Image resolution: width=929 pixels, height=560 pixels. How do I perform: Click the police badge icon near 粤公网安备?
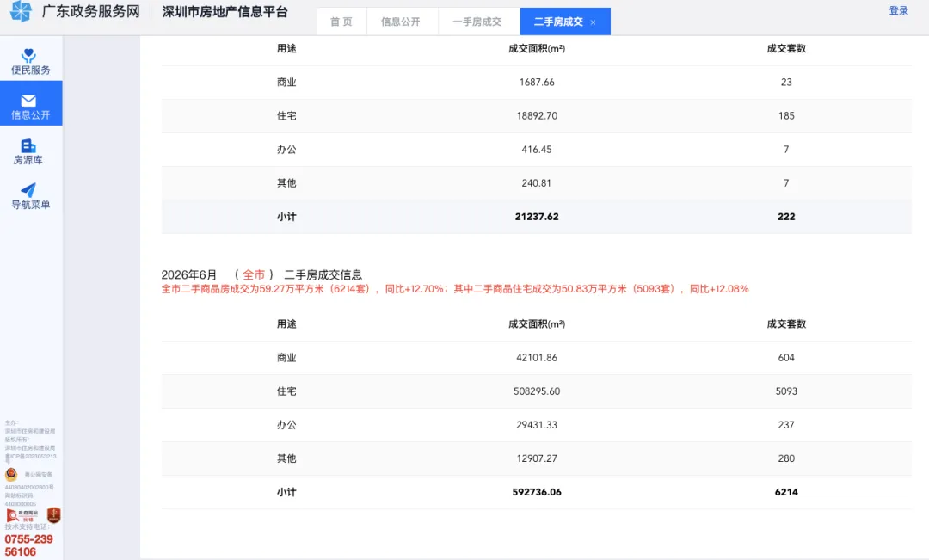tap(11, 474)
